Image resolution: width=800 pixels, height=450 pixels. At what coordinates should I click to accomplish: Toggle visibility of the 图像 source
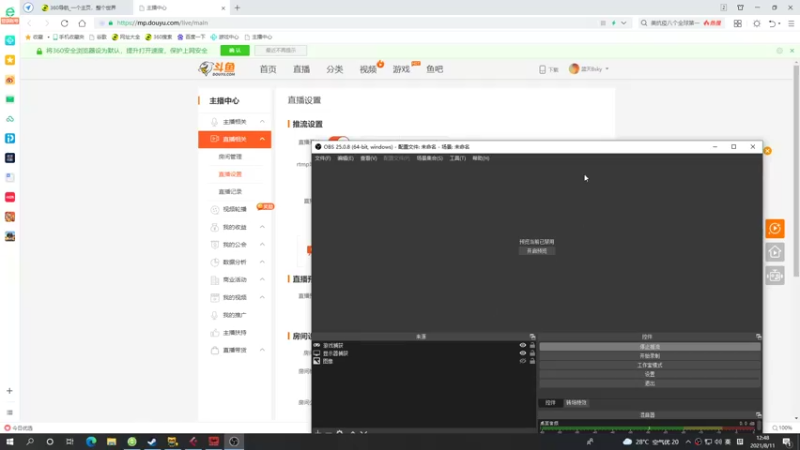coord(522,361)
